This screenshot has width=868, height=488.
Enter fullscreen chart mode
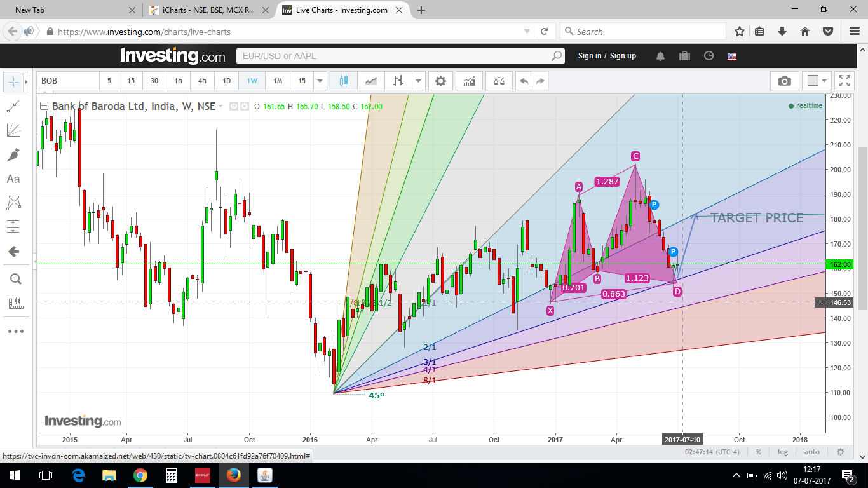coord(844,81)
